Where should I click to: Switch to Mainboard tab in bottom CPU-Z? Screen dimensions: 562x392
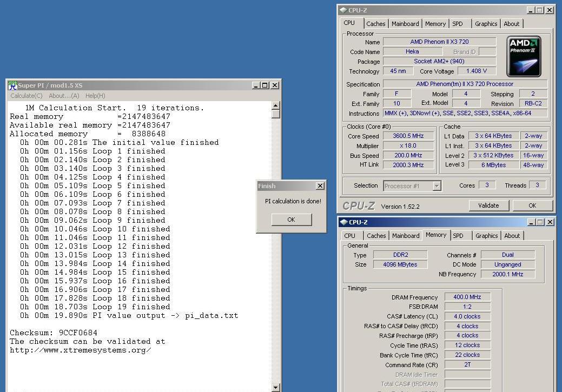(406, 236)
